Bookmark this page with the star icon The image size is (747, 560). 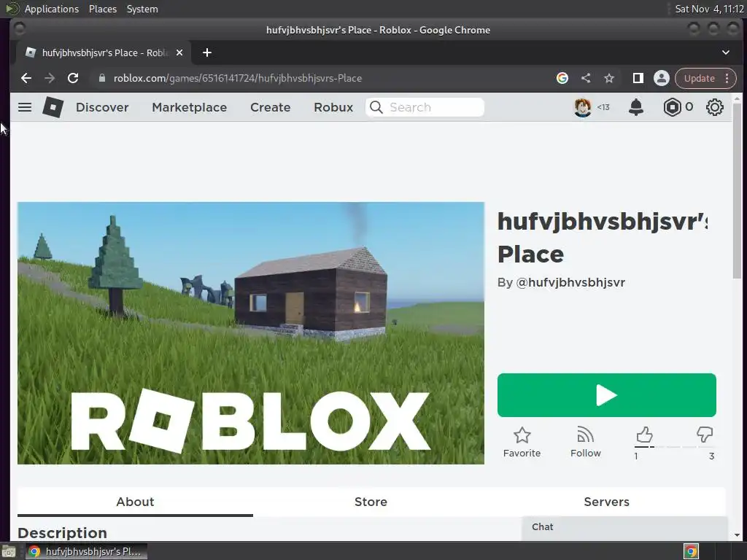pyautogui.click(x=609, y=78)
